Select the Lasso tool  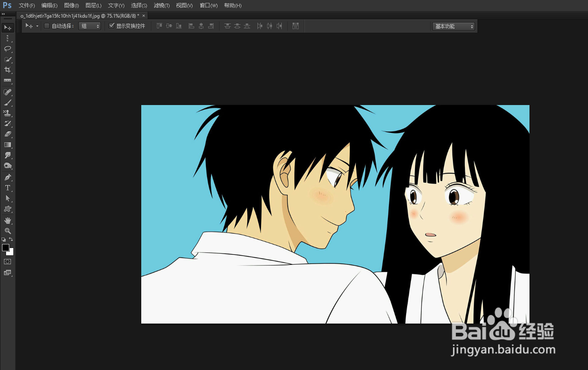click(8, 48)
